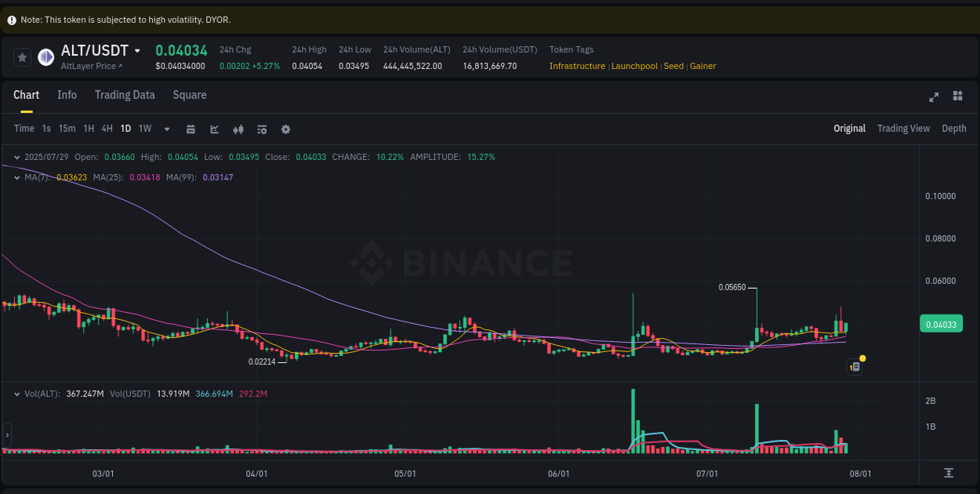Open the date range calendar icon
Screen dimensions: 980x494
click(x=191, y=128)
